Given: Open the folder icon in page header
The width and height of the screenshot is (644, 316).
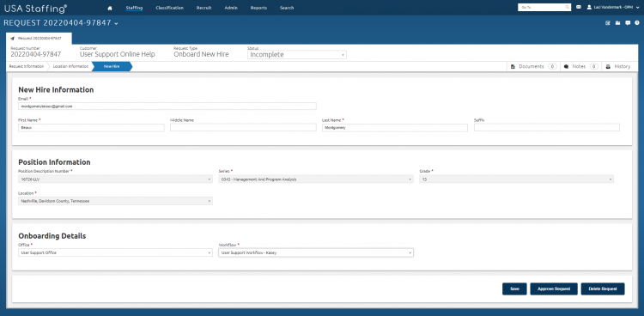Looking at the screenshot, I should [617, 23].
